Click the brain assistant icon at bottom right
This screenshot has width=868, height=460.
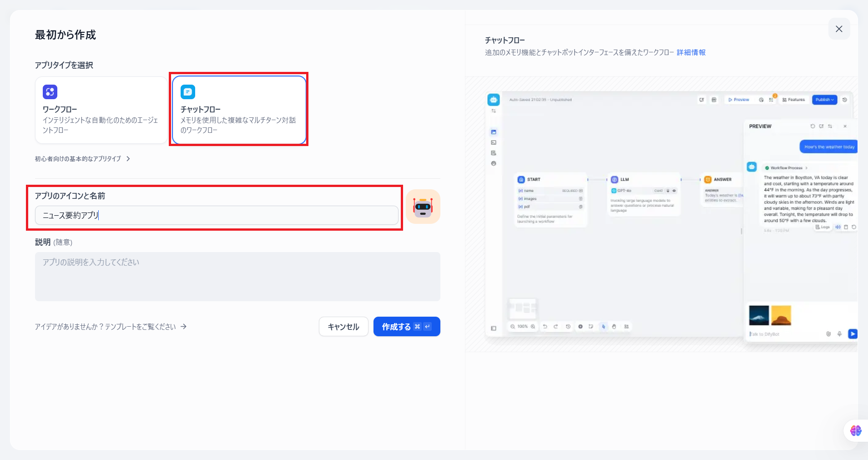tap(855, 430)
